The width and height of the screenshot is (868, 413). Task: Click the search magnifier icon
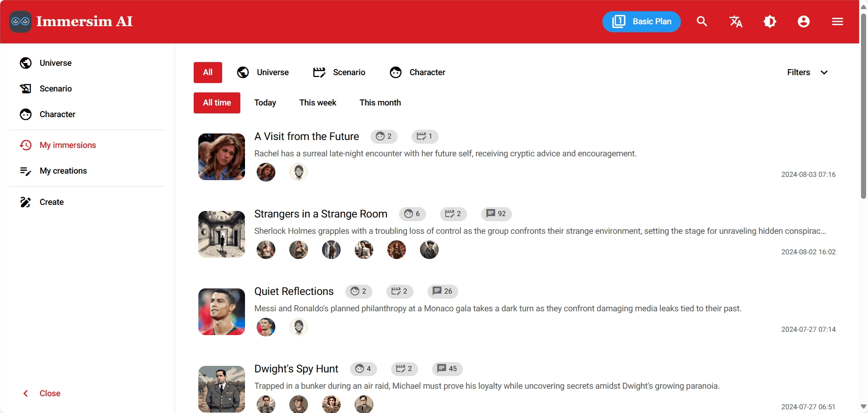tap(702, 21)
